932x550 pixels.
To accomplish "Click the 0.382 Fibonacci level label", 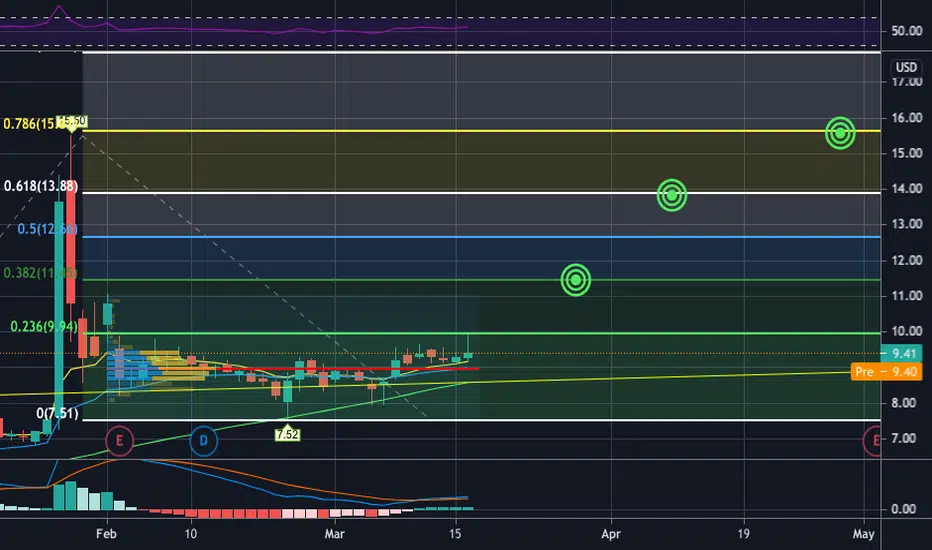I will pos(40,273).
